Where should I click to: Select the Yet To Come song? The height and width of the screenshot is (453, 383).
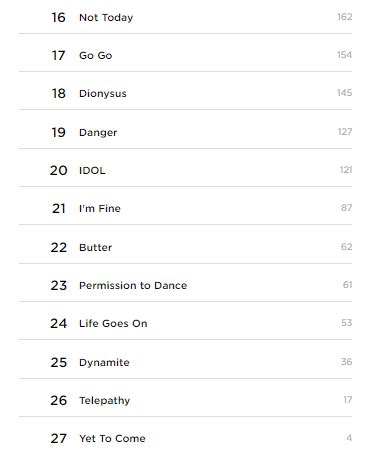pos(112,439)
